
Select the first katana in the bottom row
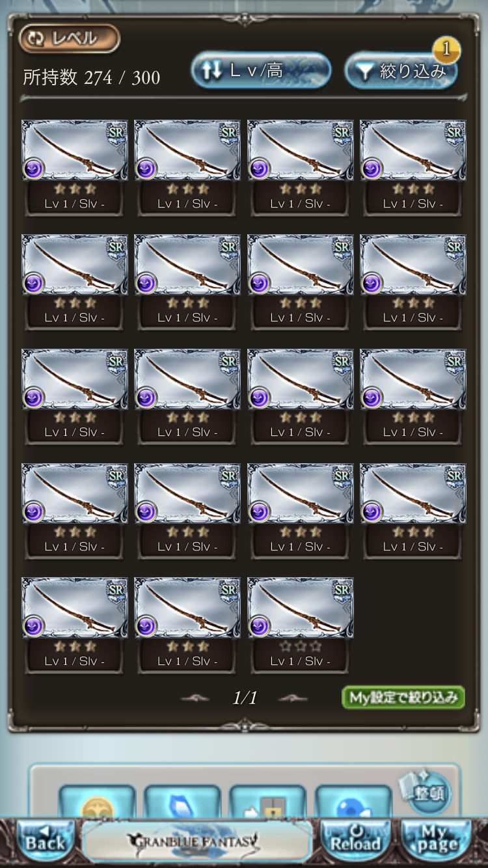coord(74,625)
